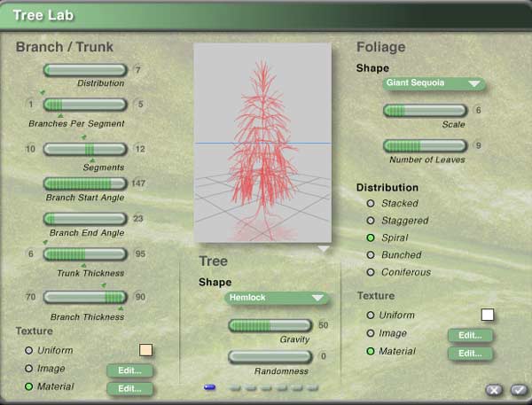Edit the Foliage image texture
The height and width of the screenshot is (405, 532).
coord(470,336)
